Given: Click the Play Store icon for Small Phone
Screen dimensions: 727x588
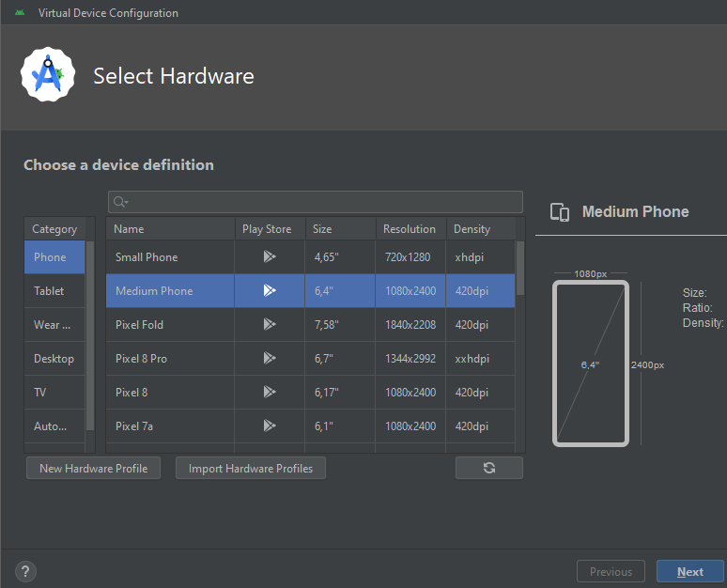Looking at the screenshot, I should coord(270,256).
